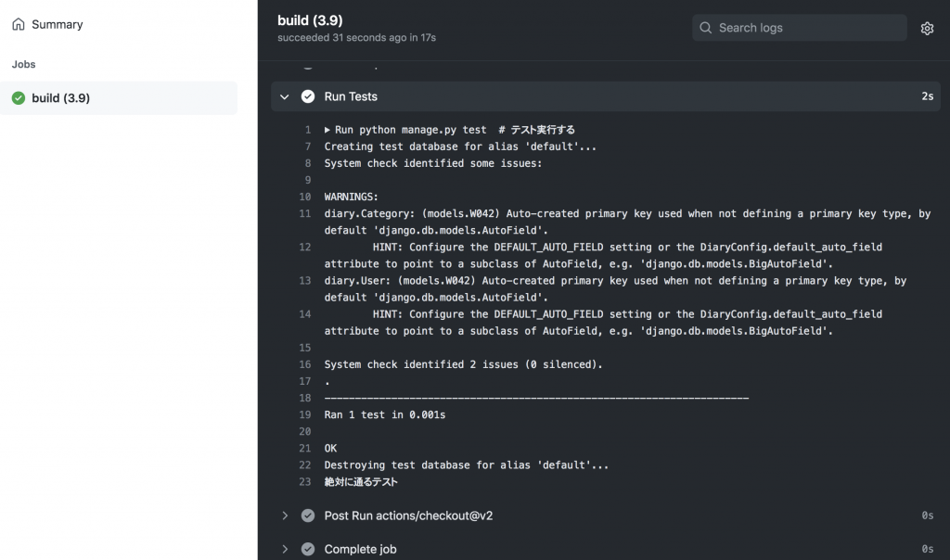The width and height of the screenshot is (950, 560).
Task: Click log line number 19
Action: click(304, 414)
